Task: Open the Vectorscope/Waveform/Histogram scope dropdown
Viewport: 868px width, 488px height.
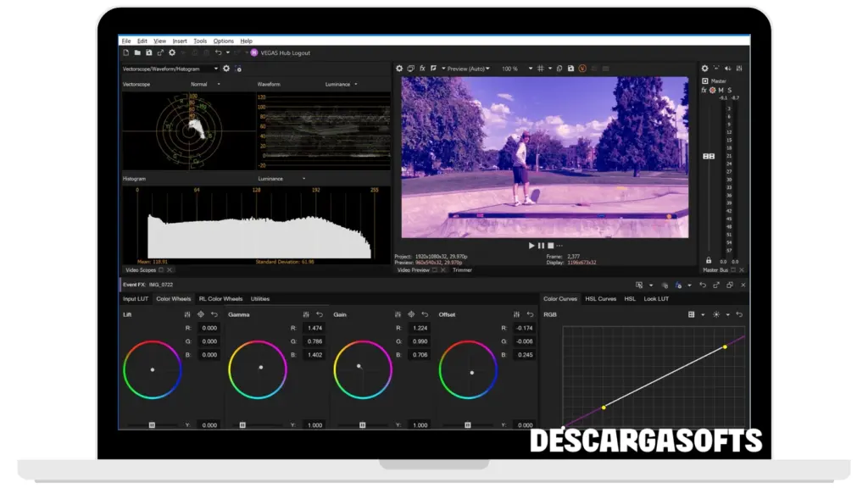Action: point(215,69)
